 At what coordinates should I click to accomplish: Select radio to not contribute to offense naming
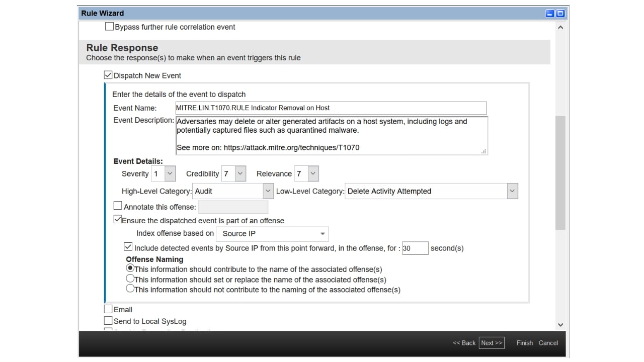click(130, 288)
